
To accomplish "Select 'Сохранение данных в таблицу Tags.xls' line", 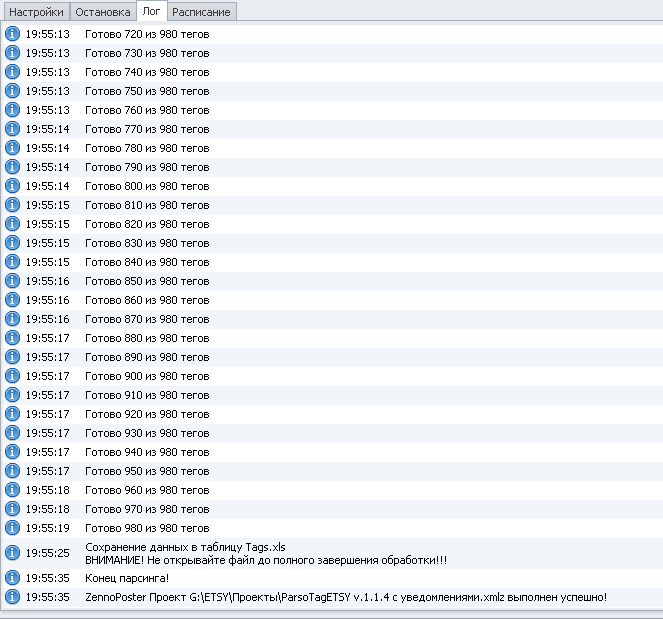I will point(185,547).
